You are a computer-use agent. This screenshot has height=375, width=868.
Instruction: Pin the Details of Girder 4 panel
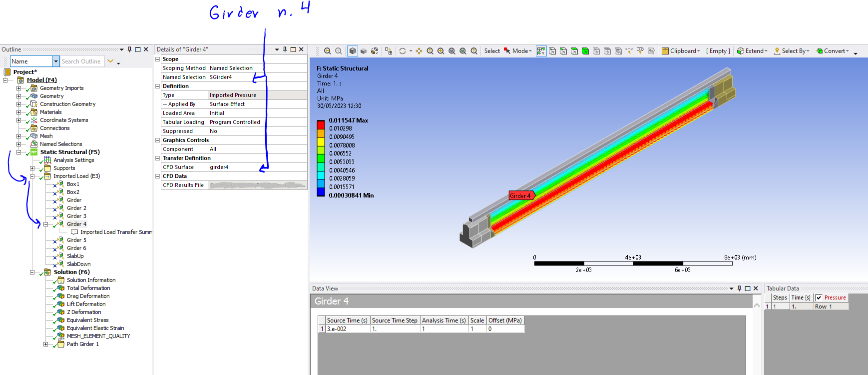coord(285,49)
